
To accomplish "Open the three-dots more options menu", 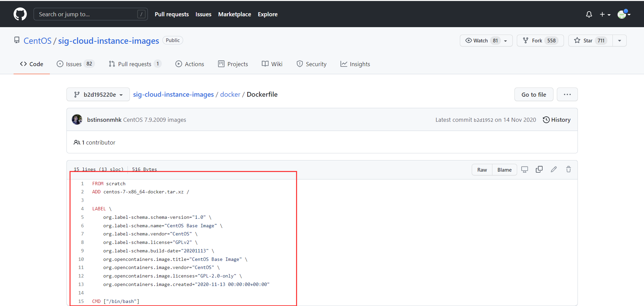I will 567,94.
